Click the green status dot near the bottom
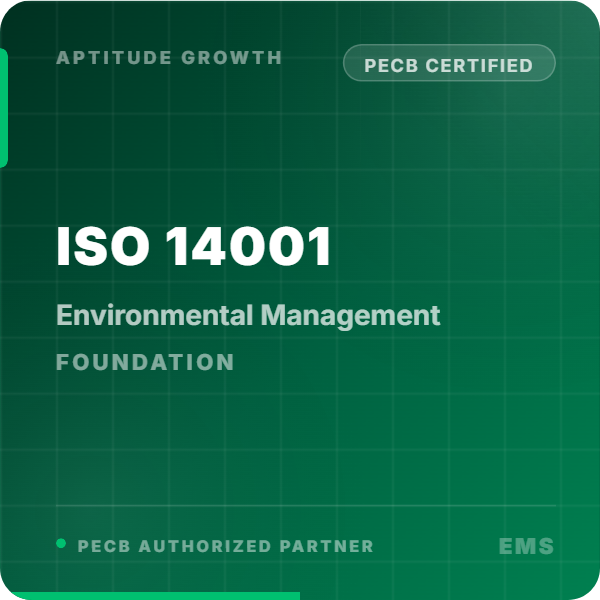The image size is (600, 600). (61, 544)
